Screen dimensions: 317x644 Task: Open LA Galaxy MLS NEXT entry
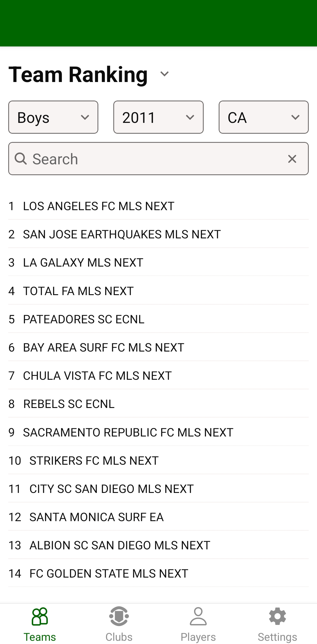click(83, 262)
